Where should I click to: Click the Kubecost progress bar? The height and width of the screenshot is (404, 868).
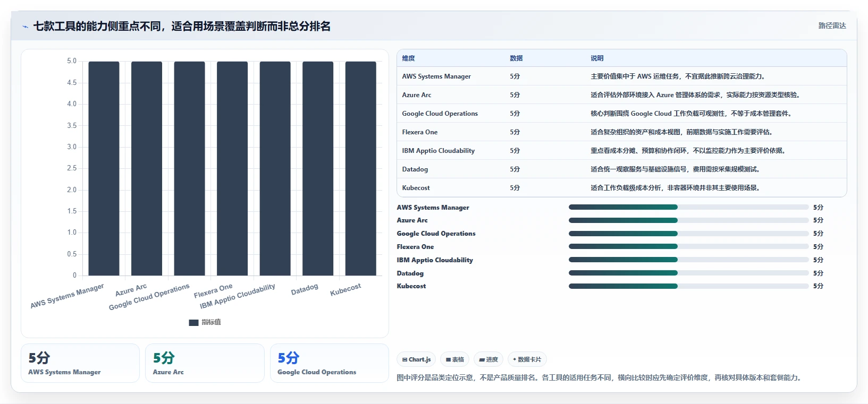click(689, 286)
